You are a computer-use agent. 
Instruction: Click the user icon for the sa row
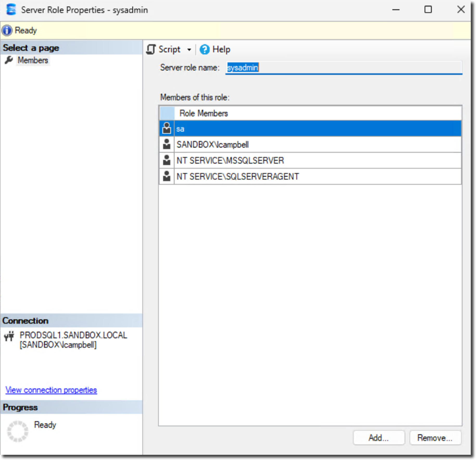click(x=167, y=128)
